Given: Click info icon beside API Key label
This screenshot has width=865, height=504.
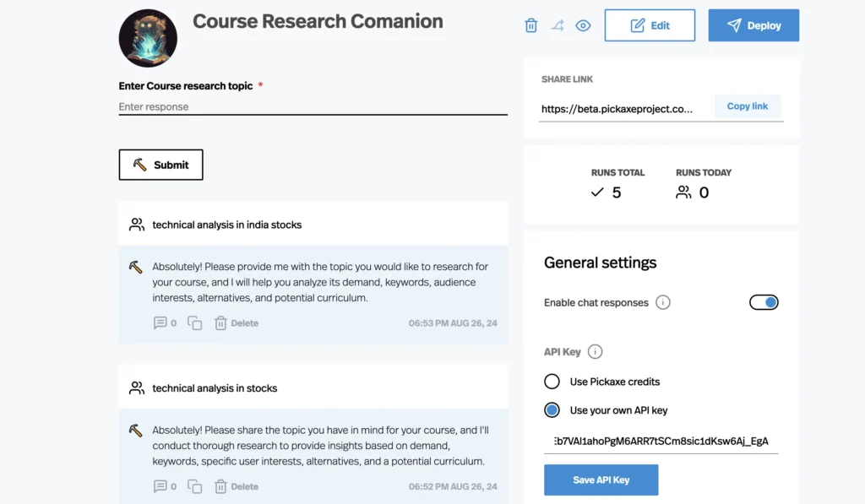Looking at the screenshot, I should point(595,351).
